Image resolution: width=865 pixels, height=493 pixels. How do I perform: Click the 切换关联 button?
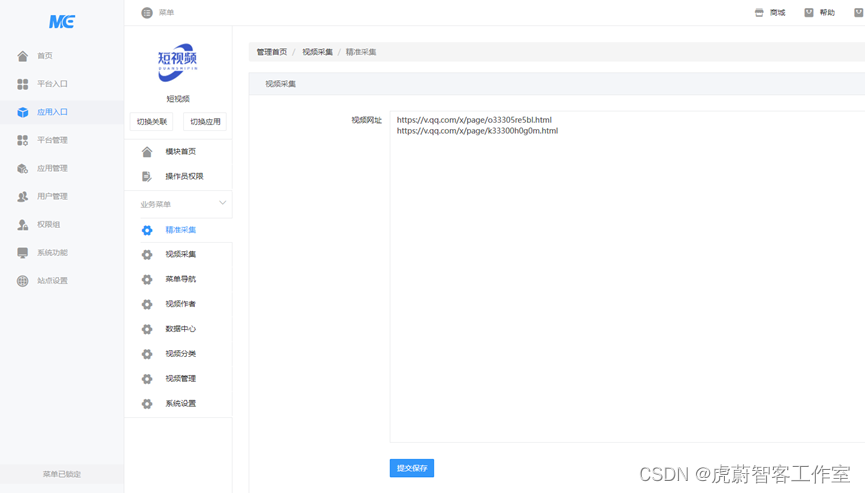152,122
